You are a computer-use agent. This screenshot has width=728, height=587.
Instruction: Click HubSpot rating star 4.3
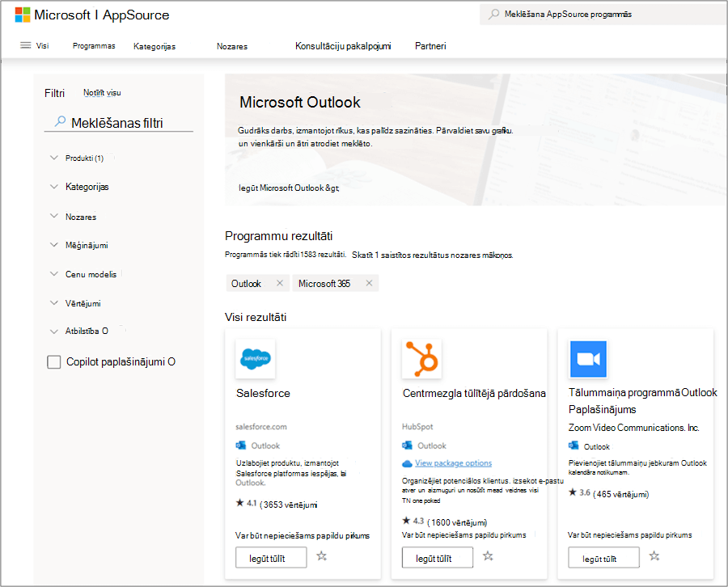406,521
